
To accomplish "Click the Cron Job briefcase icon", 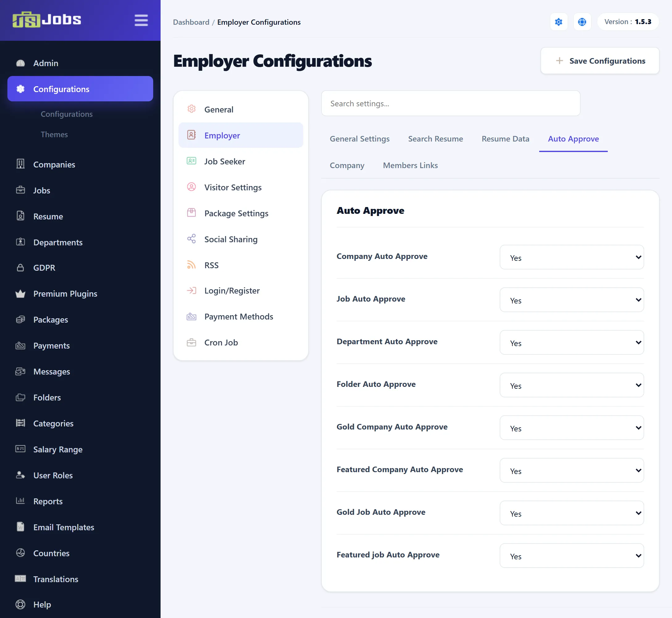I will pyautogui.click(x=191, y=342).
